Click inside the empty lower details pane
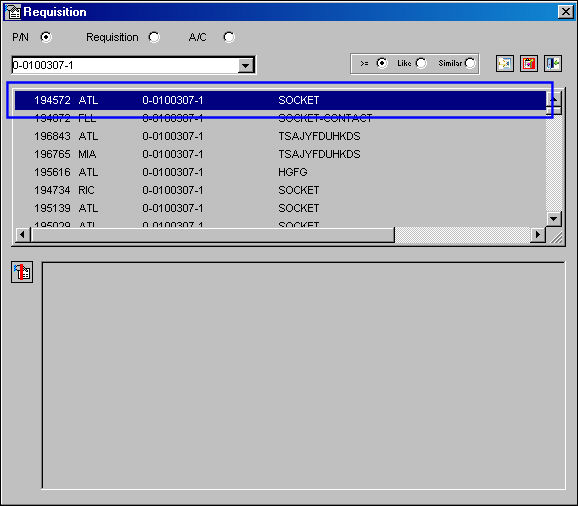 tap(303, 375)
